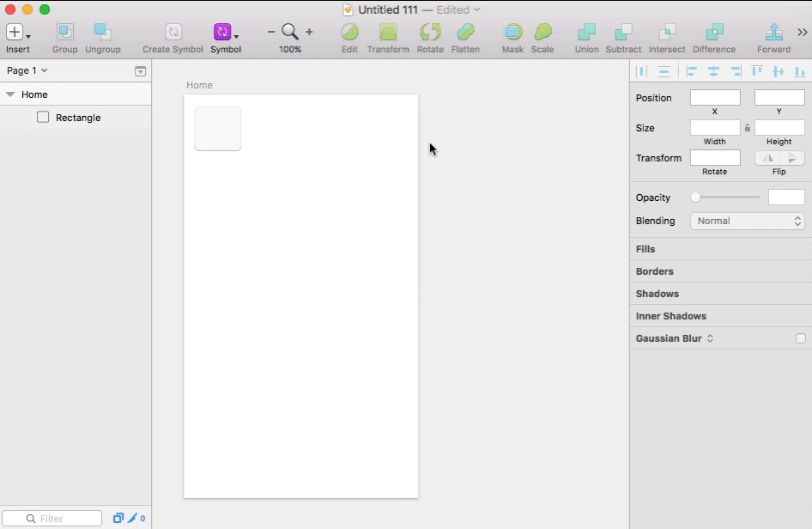Screen dimensions: 812x529
Task: Toggle the size aspect ratio lock
Action: click(x=748, y=127)
